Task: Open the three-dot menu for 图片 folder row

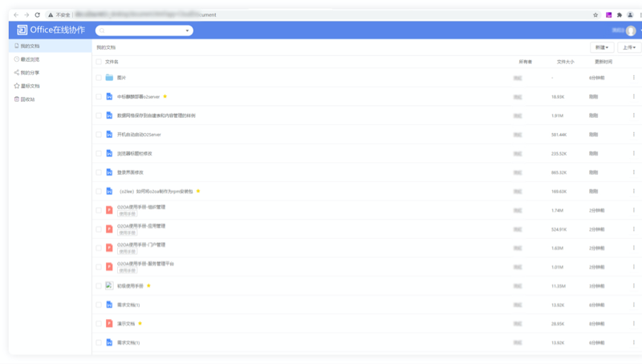Action: pos(633,78)
